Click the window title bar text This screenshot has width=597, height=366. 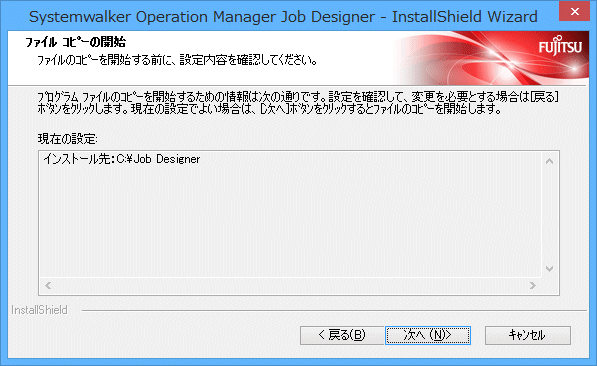[283, 17]
